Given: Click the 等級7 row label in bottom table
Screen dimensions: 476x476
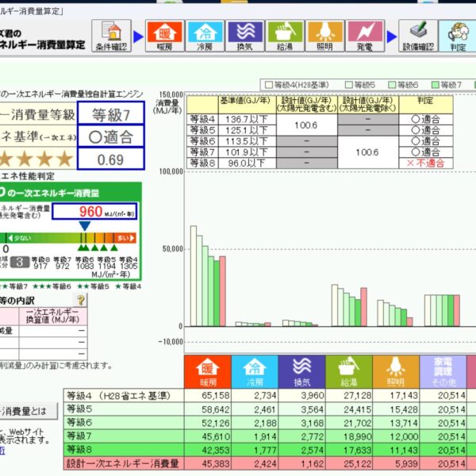Looking at the screenshot, I should point(124,436).
